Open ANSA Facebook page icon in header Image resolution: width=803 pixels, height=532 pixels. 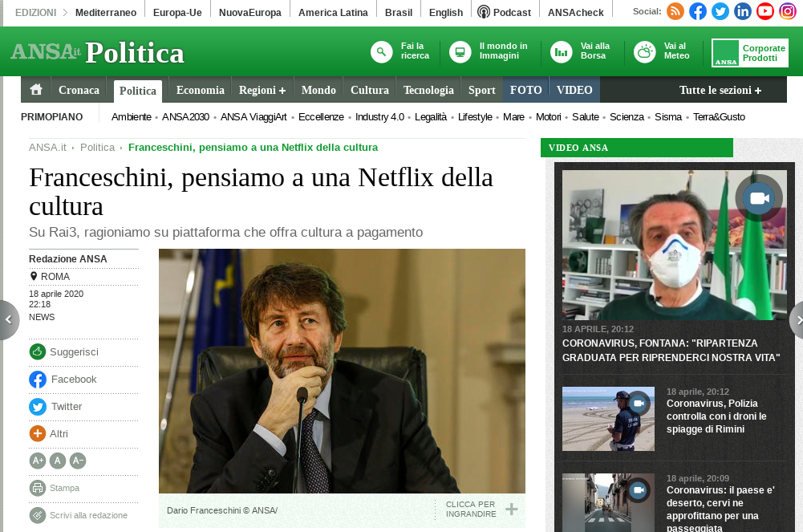[x=697, y=11]
